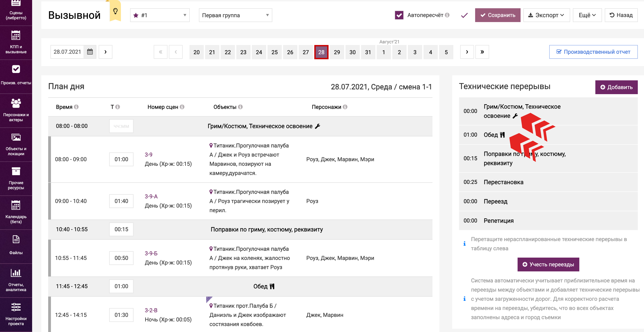Expand the Экспорт dropdown menu
The width and height of the screenshot is (644, 332).
pyautogui.click(x=546, y=15)
